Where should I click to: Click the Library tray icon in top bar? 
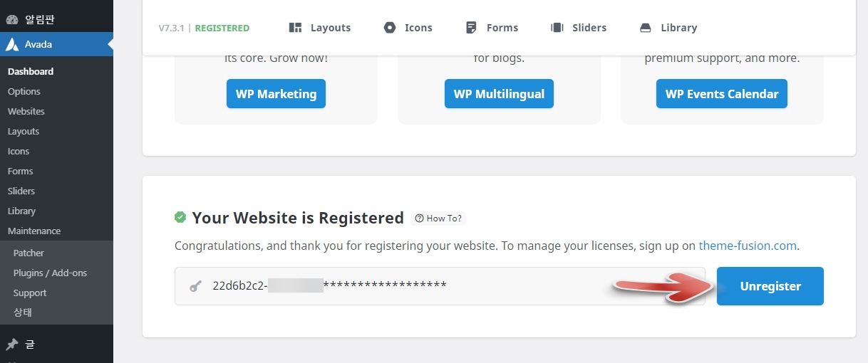646,28
